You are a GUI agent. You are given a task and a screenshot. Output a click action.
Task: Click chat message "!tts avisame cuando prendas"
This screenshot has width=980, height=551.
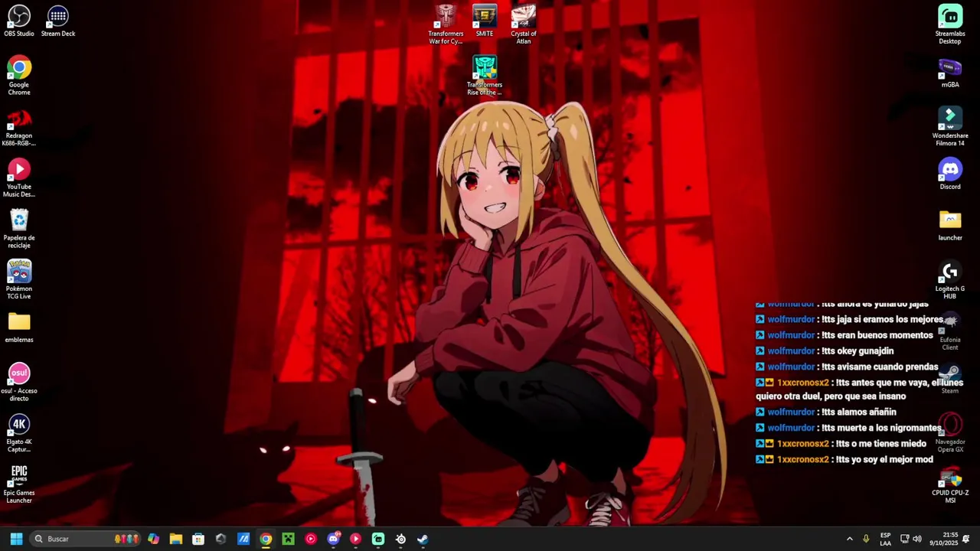coord(879,367)
